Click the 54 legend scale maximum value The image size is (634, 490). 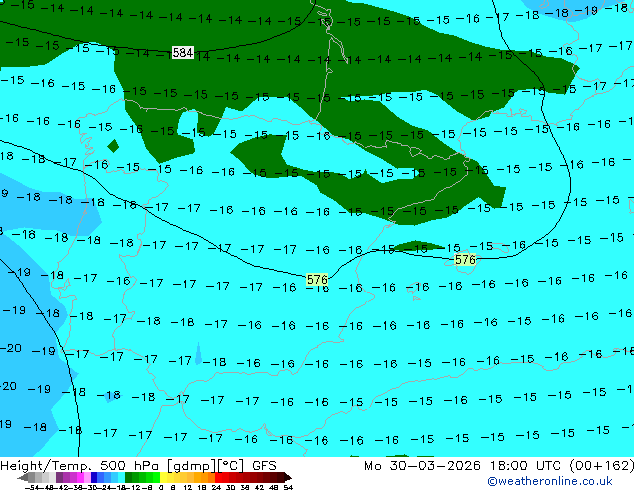(287, 488)
